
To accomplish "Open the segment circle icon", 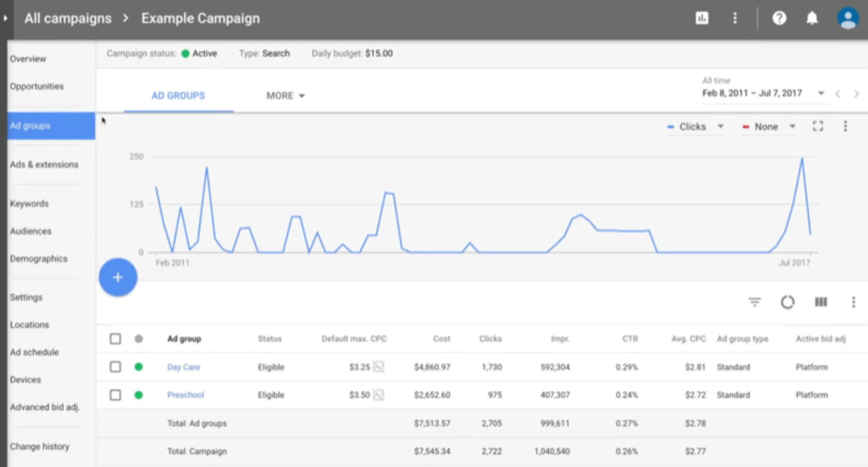I will [x=787, y=302].
